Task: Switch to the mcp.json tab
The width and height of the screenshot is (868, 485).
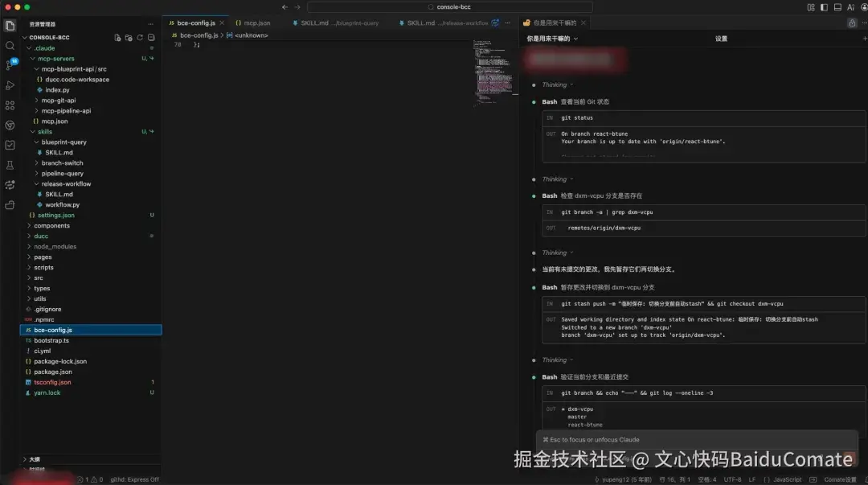Action: click(257, 23)
